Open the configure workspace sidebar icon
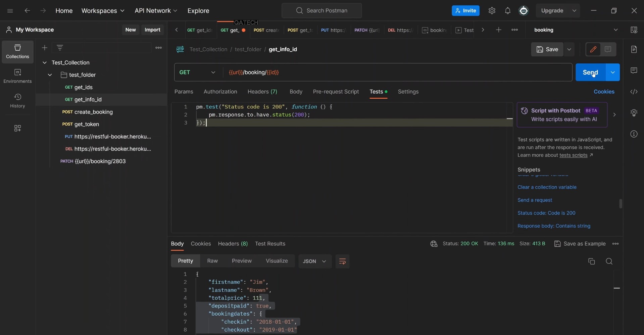The width and height of the screenshot is (644, 335). tap(17, 128)
